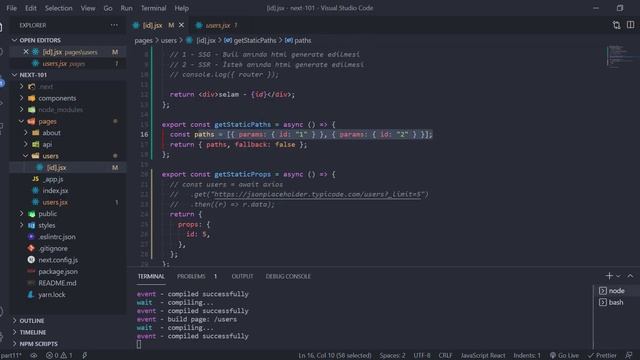Click paths symbol in the breadcrumb
The width and height of the screenshot is (640, 360).
[302, 40]
